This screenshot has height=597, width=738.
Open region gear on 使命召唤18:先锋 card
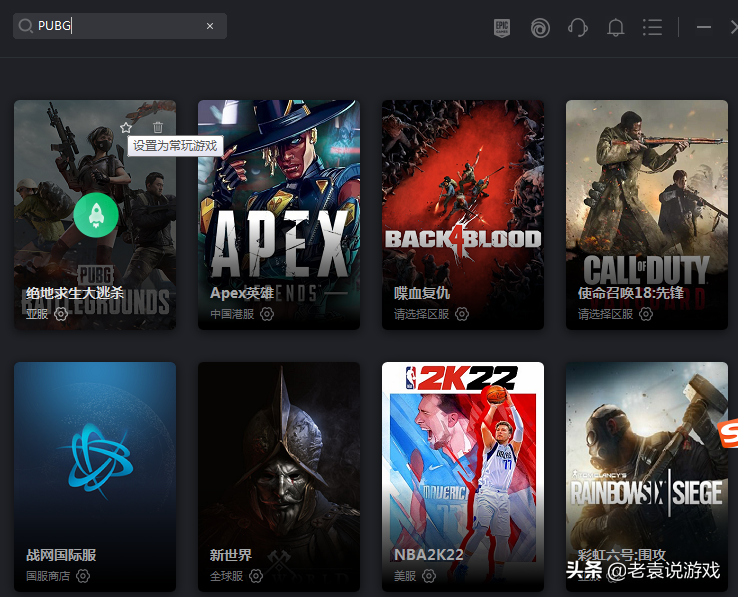[x=646, y=314]
